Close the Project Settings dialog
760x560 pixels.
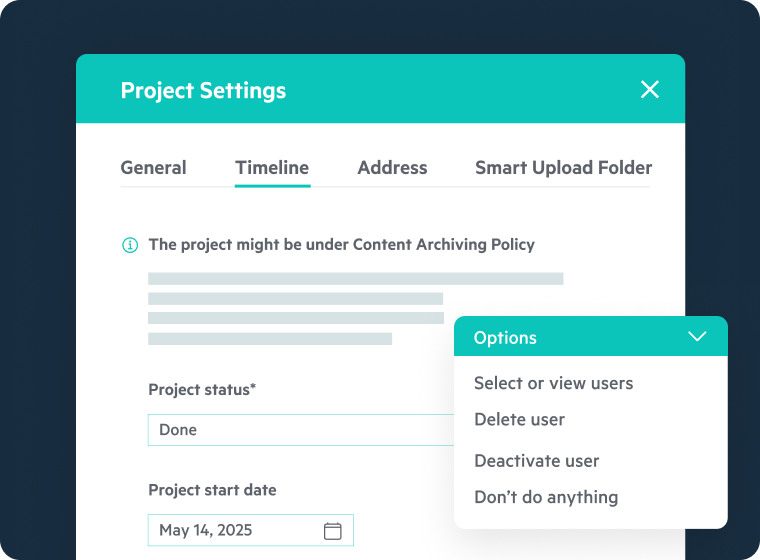click(x=650, y=90)
